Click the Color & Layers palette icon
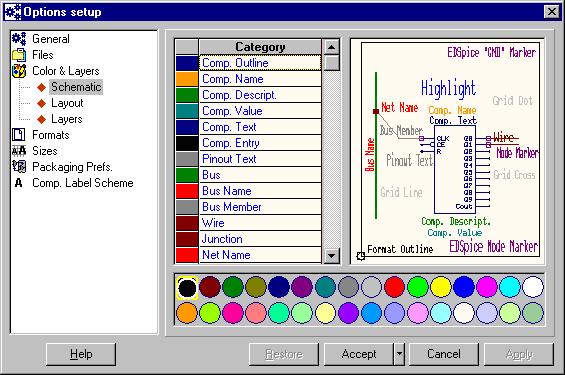This screenshot has height=375, width=565. (x=19, y=71)
